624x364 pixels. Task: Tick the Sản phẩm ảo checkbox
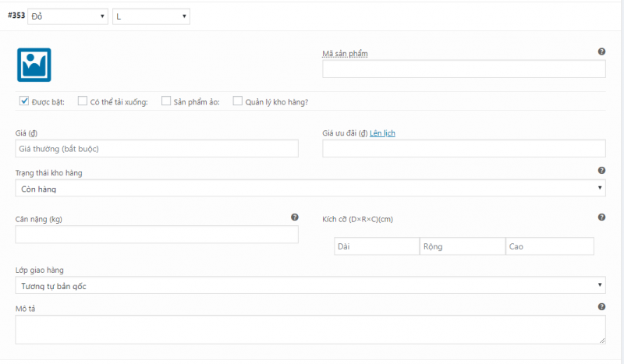[x=166, y=101]
